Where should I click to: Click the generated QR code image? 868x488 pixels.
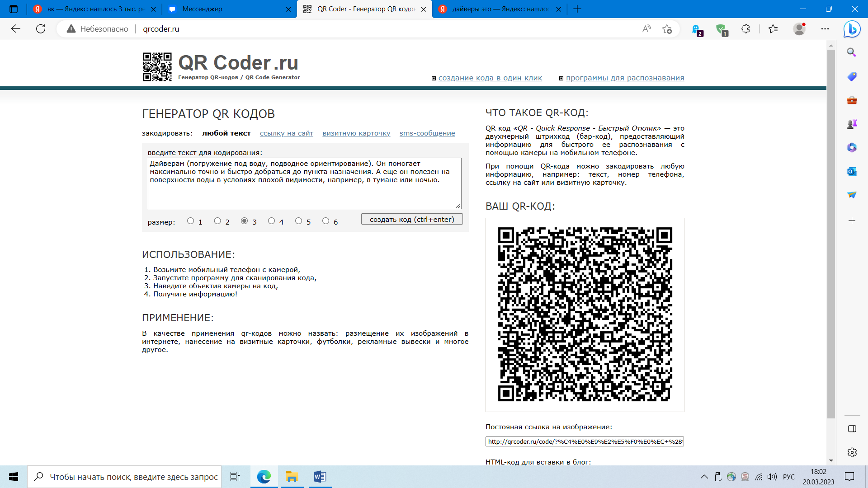585,314
